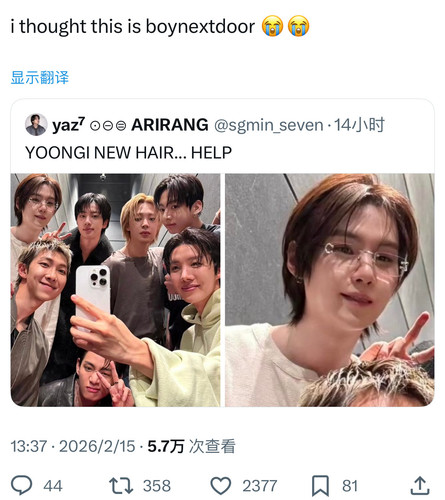The image size is (445, 500).
Task: Click the like count 2377
Action: pos(260,486)
